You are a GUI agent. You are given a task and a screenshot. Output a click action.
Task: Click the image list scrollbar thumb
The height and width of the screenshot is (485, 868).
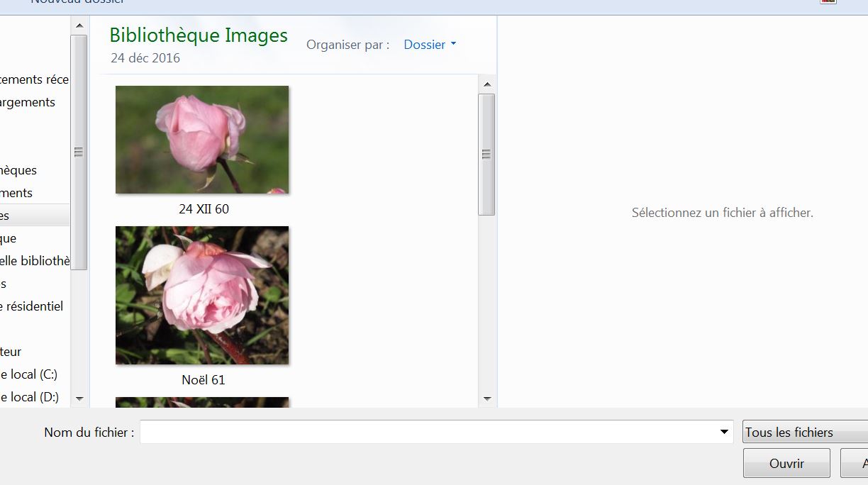pos(487,154)
